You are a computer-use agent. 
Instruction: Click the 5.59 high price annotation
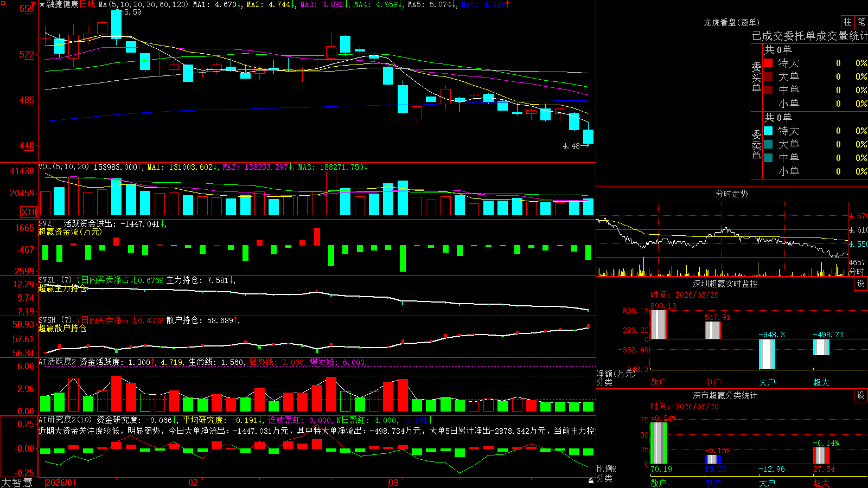pos(132,12)
